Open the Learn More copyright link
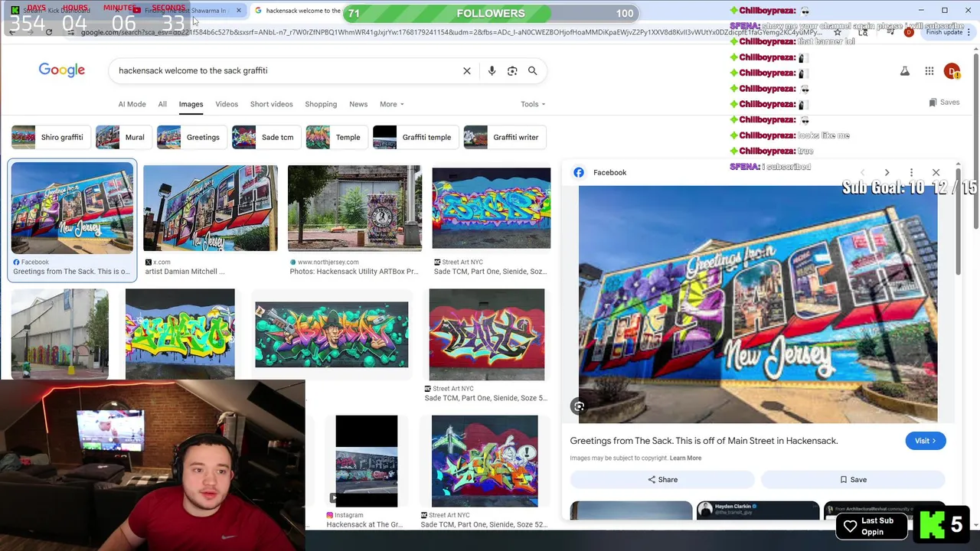 [685, 458]
